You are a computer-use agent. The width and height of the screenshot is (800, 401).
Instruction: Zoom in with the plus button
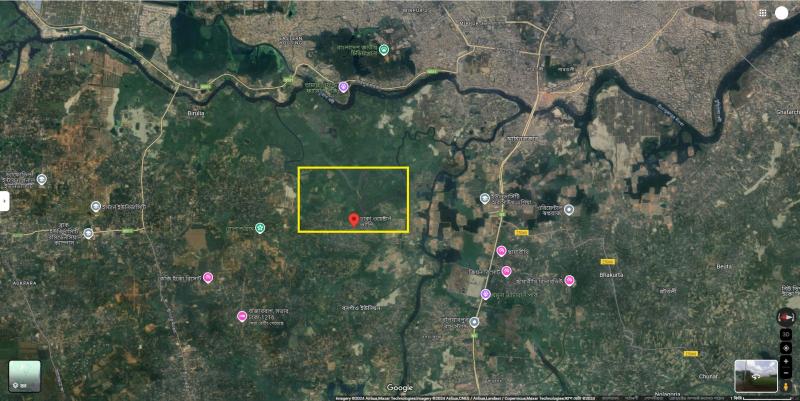coord(786,362)
